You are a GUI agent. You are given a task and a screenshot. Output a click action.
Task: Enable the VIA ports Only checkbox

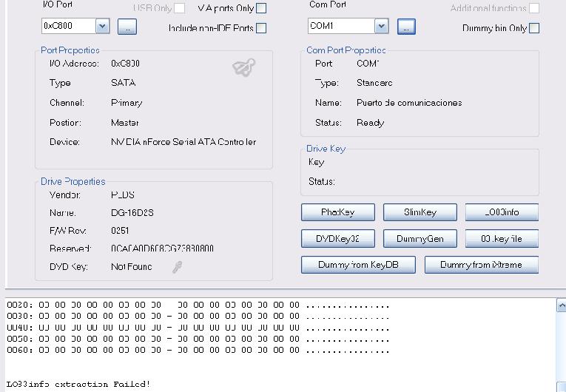(261, 8)
